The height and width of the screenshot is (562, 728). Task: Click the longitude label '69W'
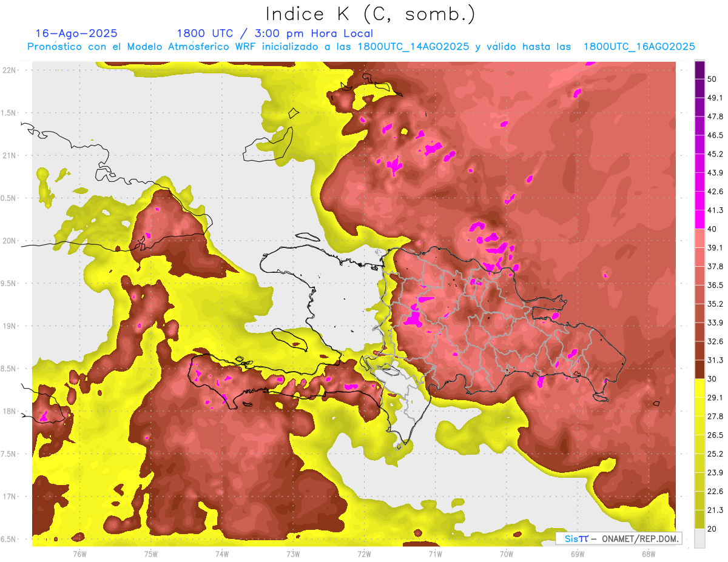click(577, 554)
